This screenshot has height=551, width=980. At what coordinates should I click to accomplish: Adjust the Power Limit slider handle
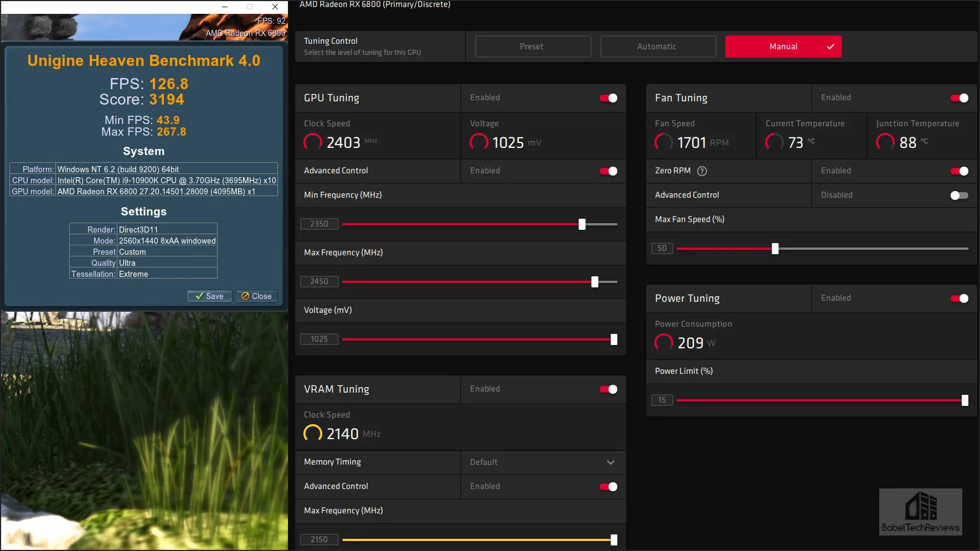[x=965, y=400]
